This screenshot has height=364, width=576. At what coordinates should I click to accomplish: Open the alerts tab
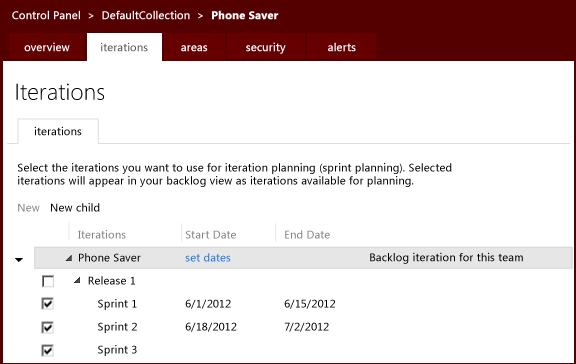pyautogui.click(x=342, y=47)
